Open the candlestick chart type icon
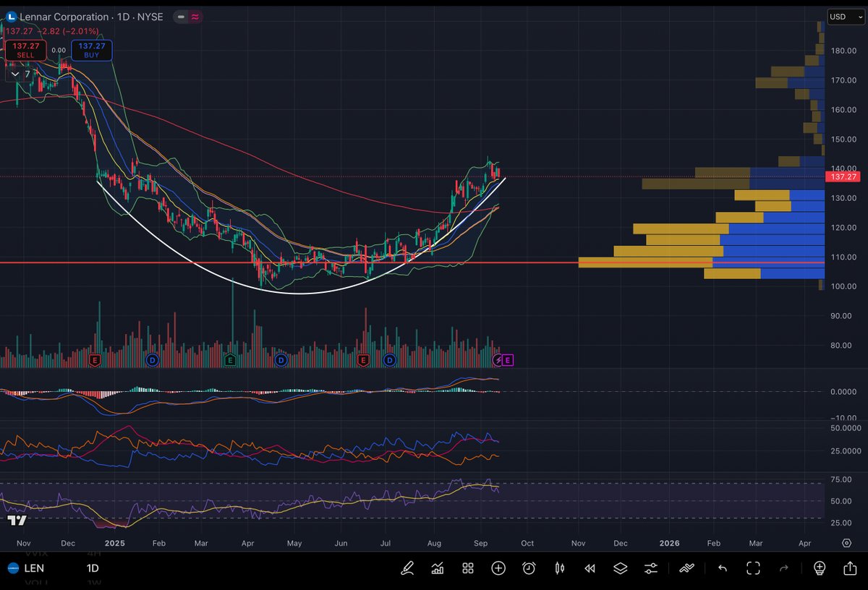Image resolution: width=868 pixels, height=590 pixels. pyautogui.click(x=559, y=568)
